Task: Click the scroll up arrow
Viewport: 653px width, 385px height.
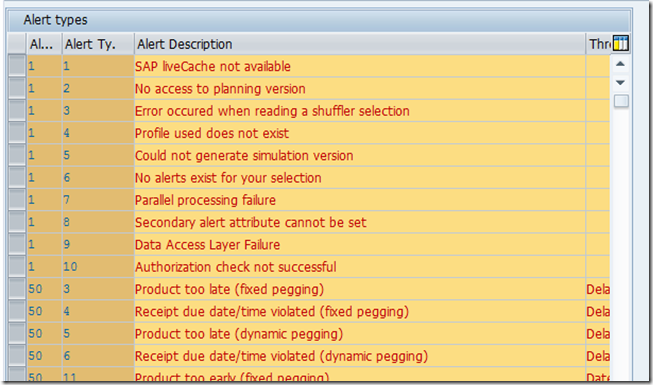Action: [x=620, y=64]
